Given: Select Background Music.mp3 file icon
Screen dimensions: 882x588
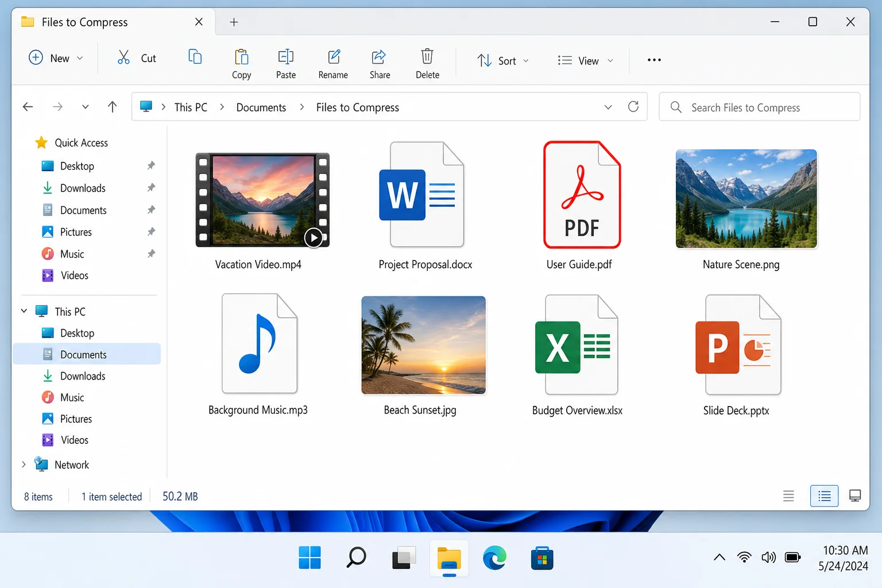Looking at the screenshot, I should (259, 343).
